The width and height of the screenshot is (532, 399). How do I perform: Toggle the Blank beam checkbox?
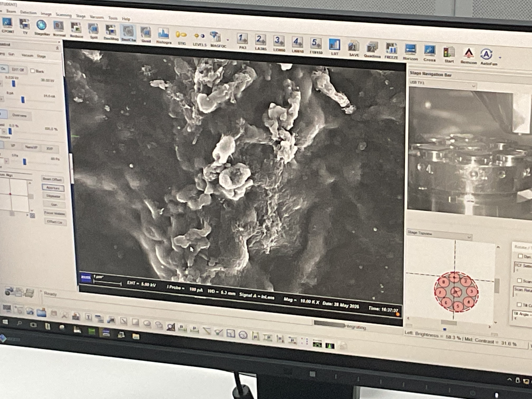click(x=33, y=71)
